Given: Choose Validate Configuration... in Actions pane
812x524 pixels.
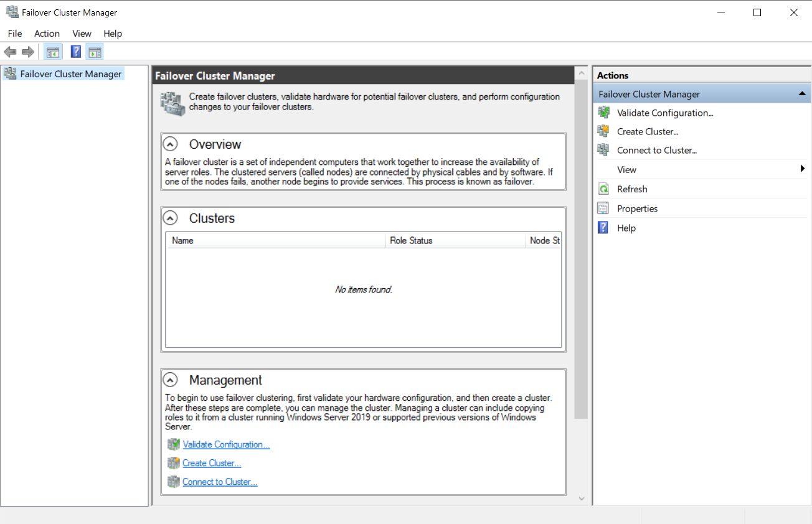Looking at the screenshot, I should point(665,113).
